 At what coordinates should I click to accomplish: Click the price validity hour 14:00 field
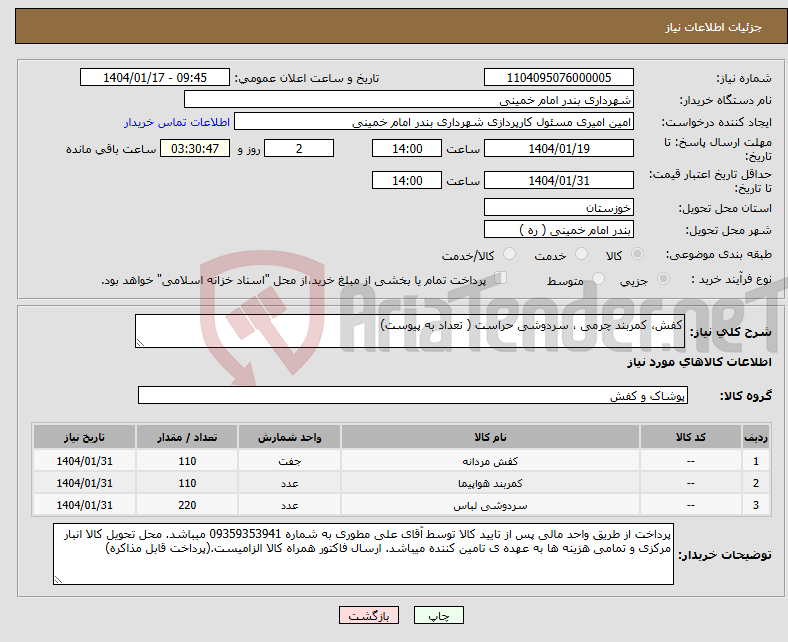[x=407, y=180]
